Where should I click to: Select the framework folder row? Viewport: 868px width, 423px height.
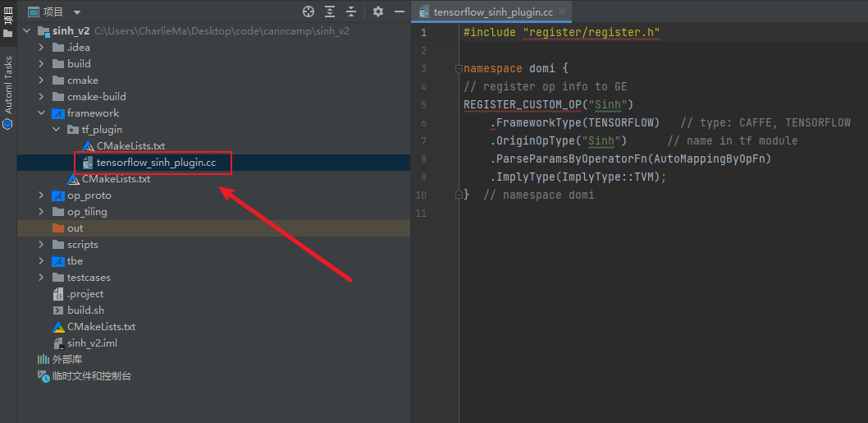coord(213,113)
